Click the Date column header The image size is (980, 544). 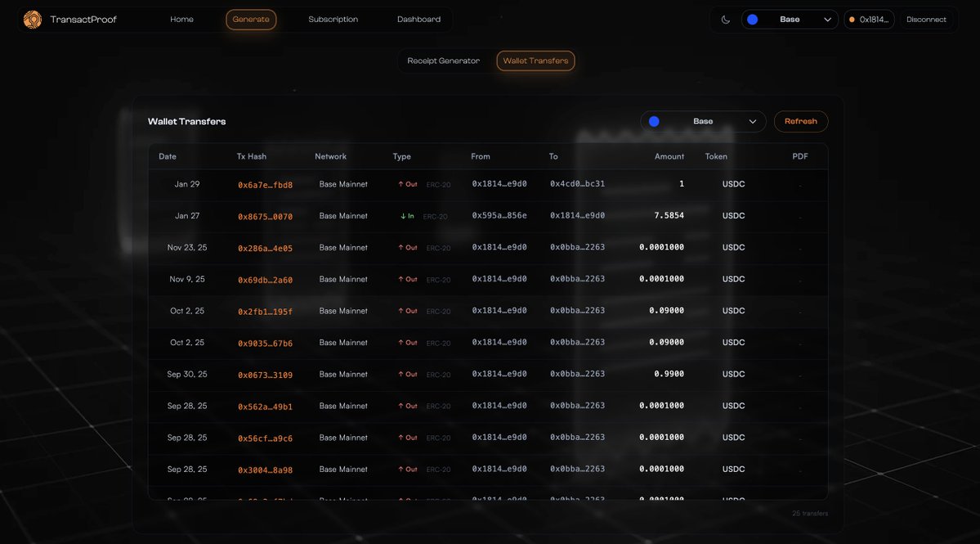point(168,156)
